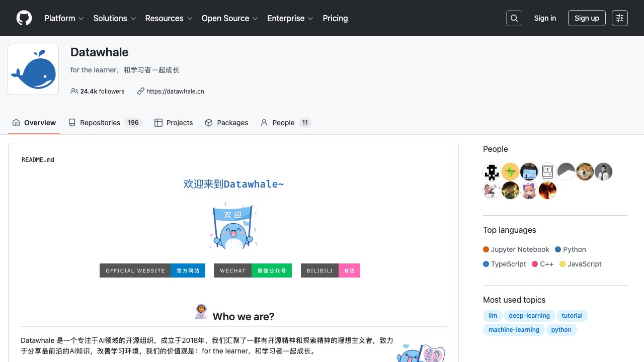Click the WeChat badge
644x362 pixels.
tap(253, 270)
